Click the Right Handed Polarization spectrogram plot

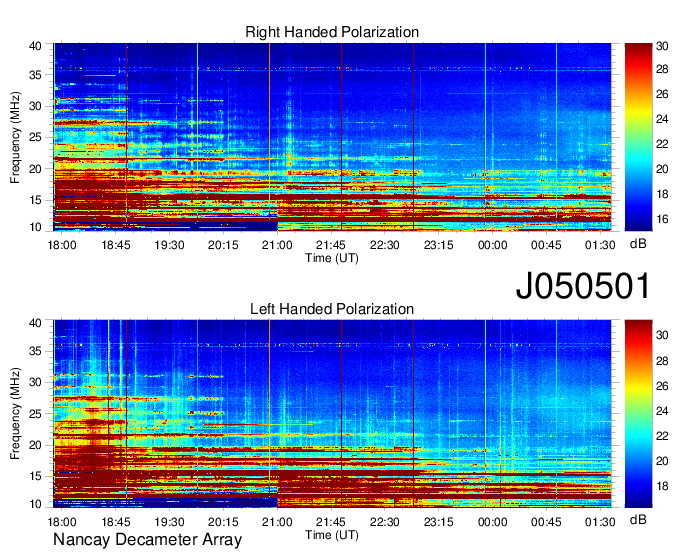click(x=332, y=137)
